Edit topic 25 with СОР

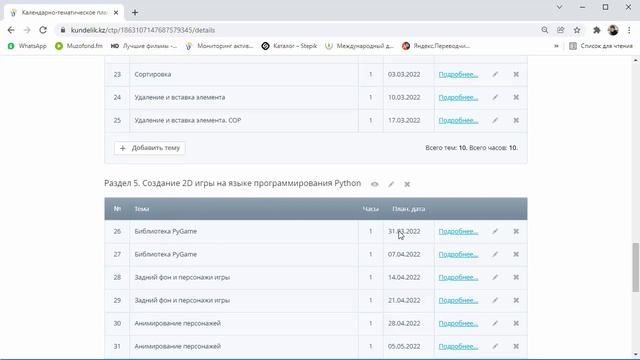tap(495, 120)
